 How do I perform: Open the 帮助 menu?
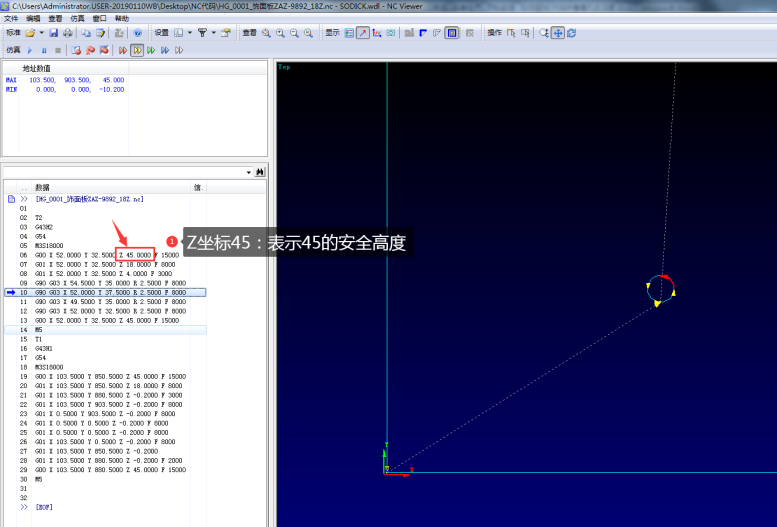coord(122,18)
